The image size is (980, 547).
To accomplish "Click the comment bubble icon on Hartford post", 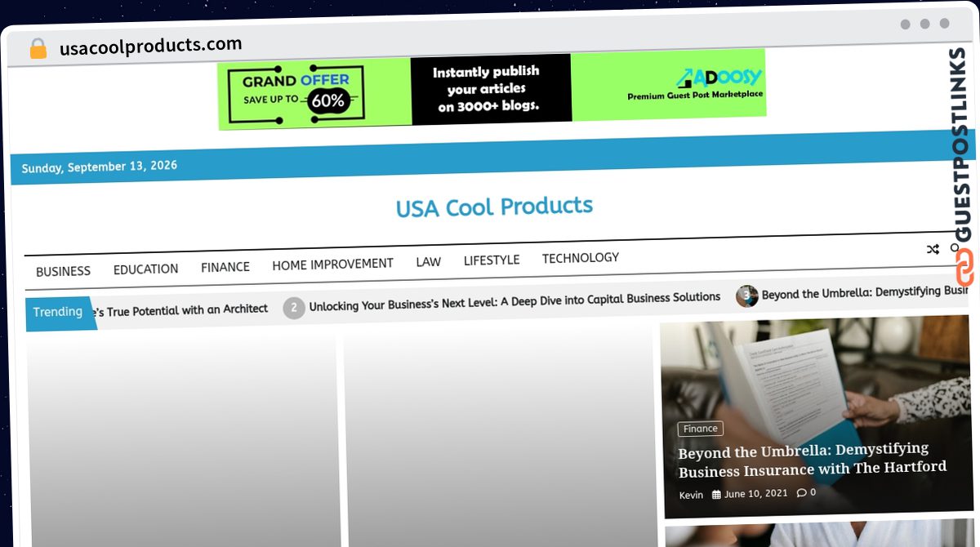I will click(x=801, y=493).
